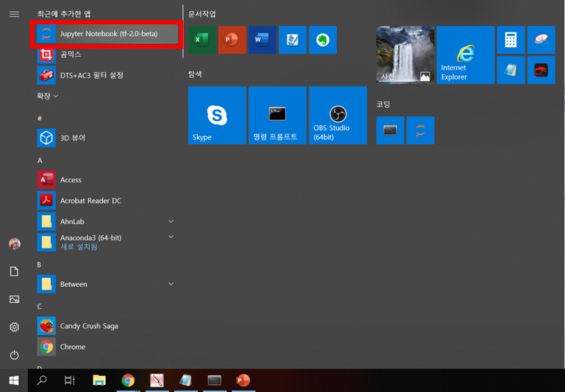Open the 명령 프롬프트 tile
565x392 pixels.
point(277,115)
